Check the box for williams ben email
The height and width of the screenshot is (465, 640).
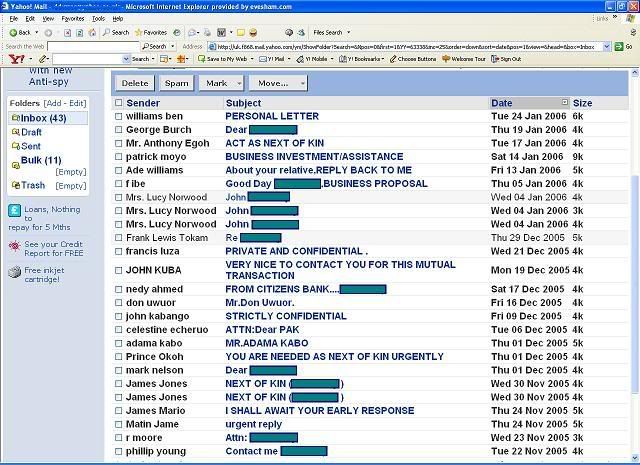pyautogui.click(x=118, y=116)
